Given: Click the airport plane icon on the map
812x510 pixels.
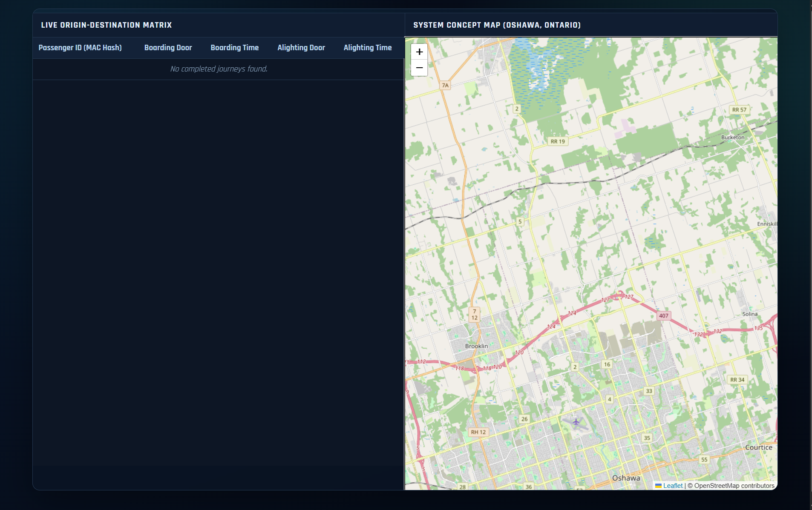Looking at the screenshot, I should point(576,422).
